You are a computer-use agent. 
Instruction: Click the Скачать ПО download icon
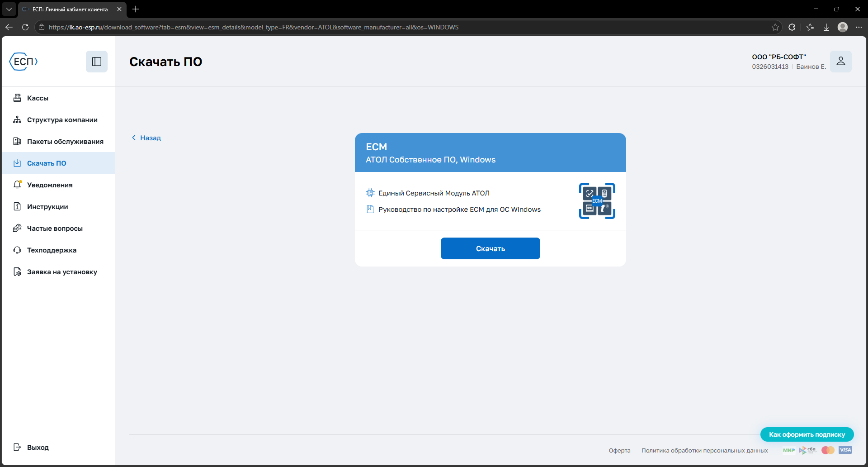coord(17,163)
